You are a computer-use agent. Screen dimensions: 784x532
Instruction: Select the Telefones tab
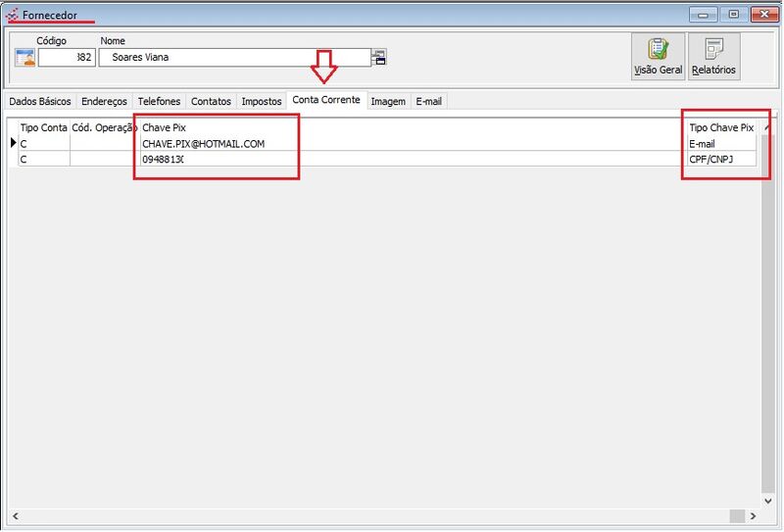click(x=159, y=101)
